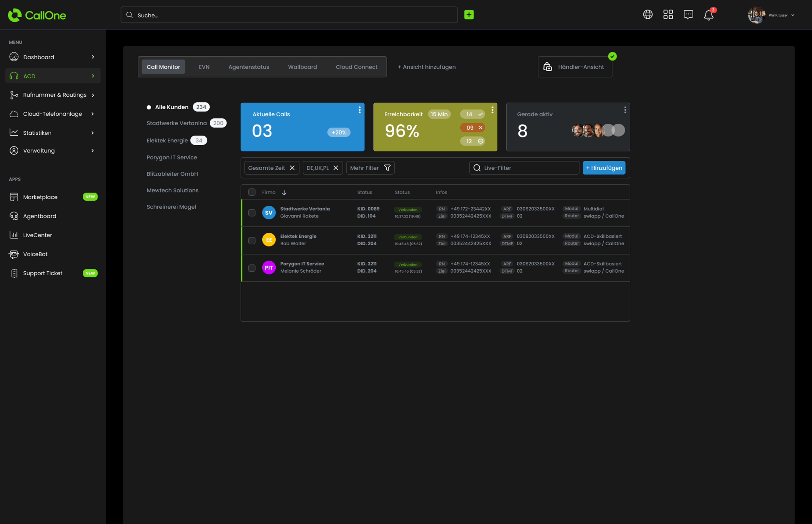Click the SV avatar badge

[x=269, y=213]
